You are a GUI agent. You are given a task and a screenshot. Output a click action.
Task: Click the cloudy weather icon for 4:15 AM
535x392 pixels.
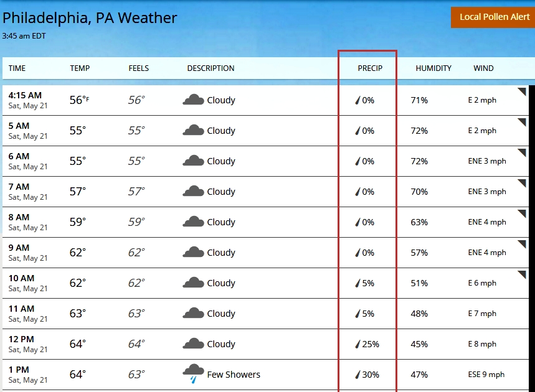193,100
